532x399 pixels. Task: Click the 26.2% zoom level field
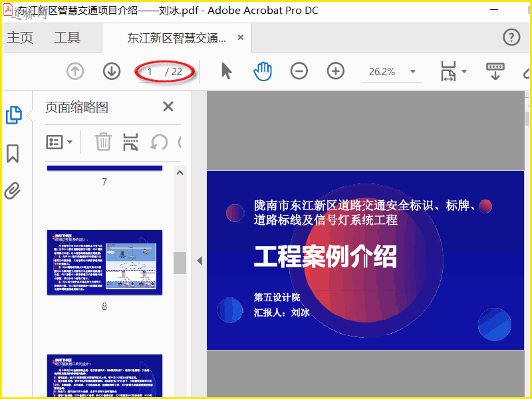coord(382,72)
